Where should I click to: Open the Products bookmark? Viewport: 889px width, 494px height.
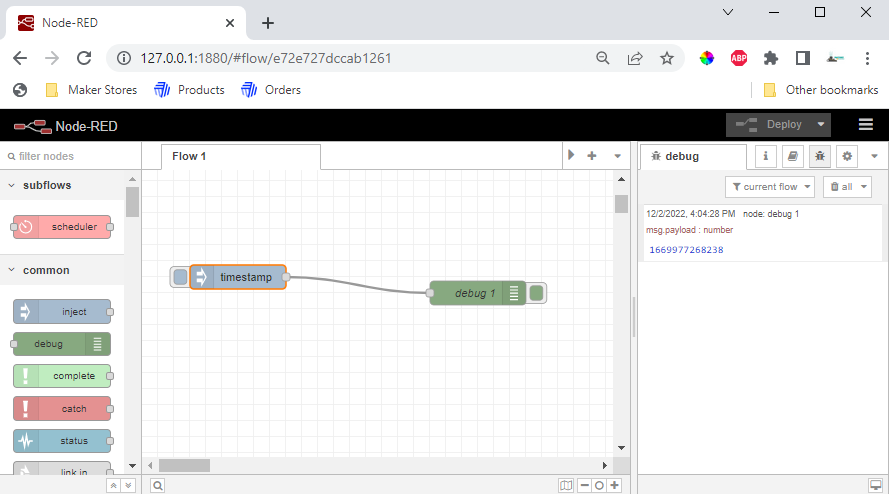(189, 90)
